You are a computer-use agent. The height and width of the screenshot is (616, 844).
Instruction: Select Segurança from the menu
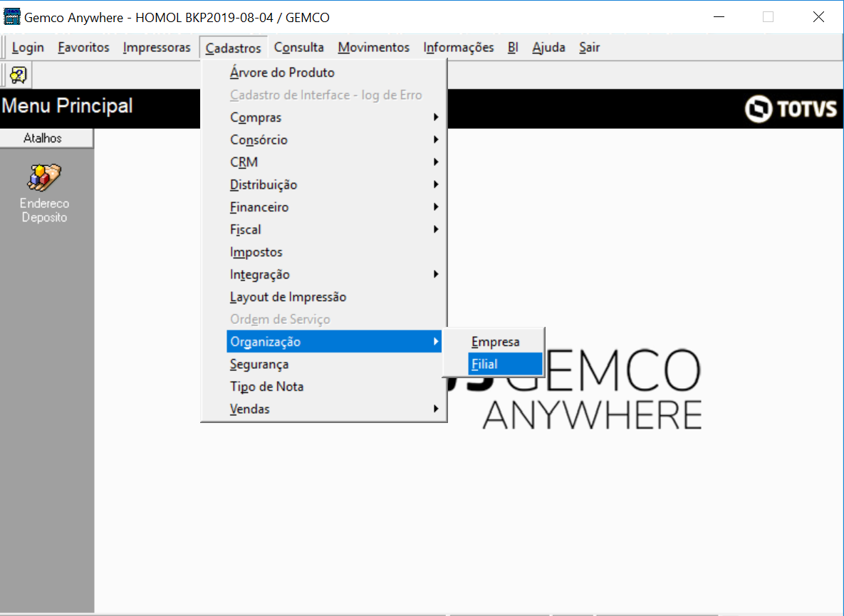point(334,364)
